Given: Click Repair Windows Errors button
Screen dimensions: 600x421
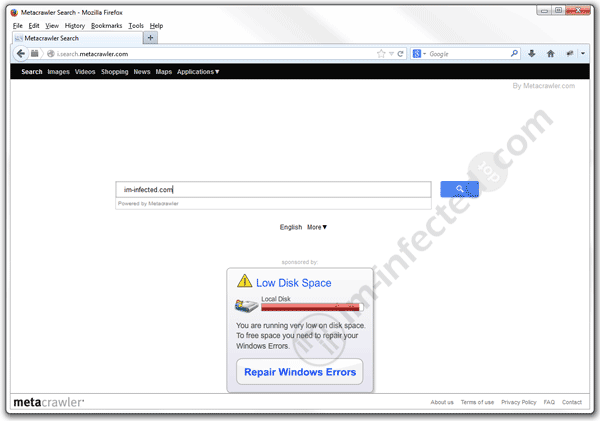Looking at the screenshot, I should [x=300, y=372].
